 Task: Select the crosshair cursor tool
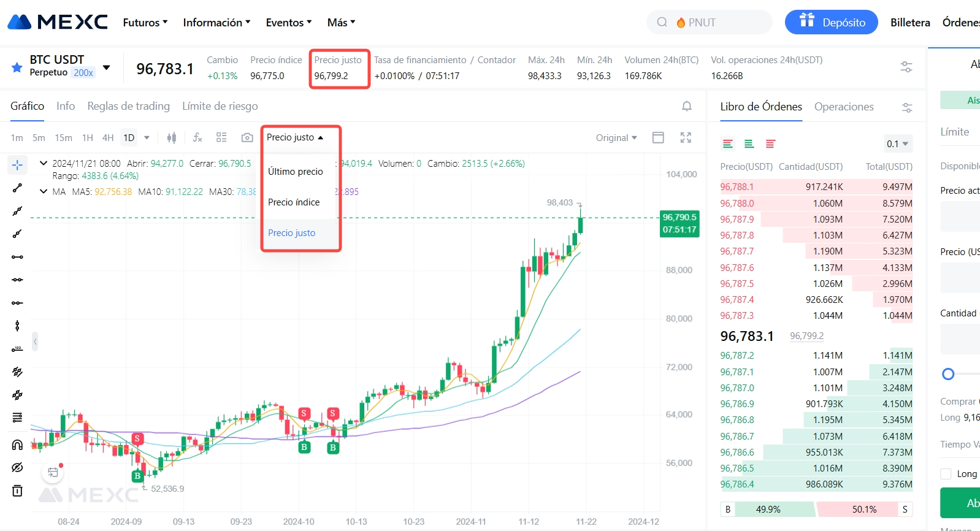pos(17,165)
